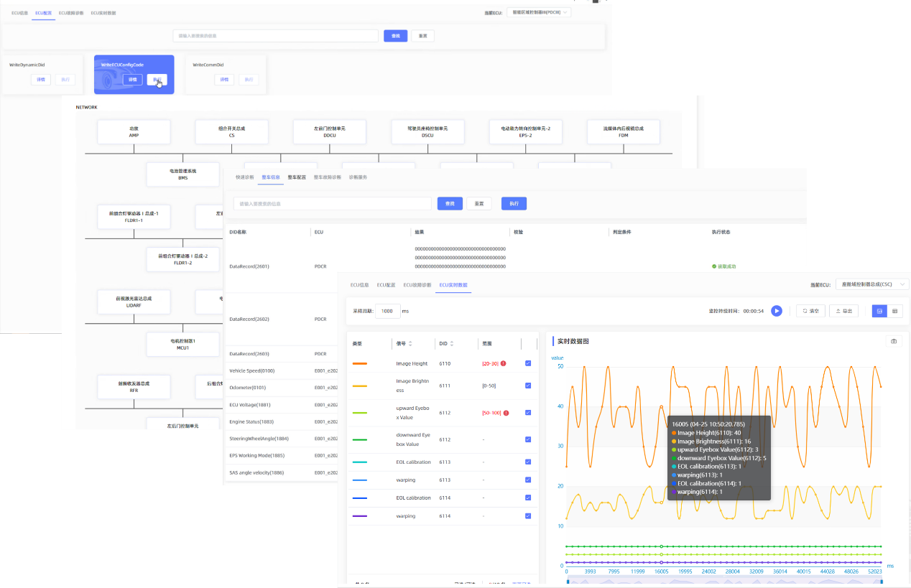Click 查找 button in top ECU配置 window
Screen dimensions: 911x588
[395, 36]
